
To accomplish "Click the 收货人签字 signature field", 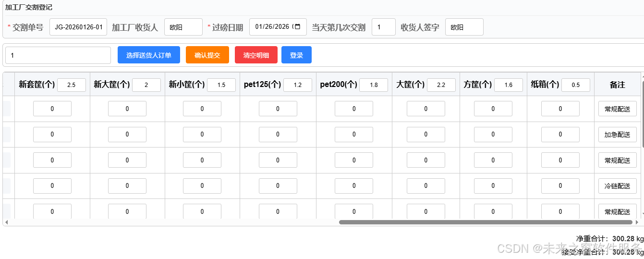I will pos(464,27).
